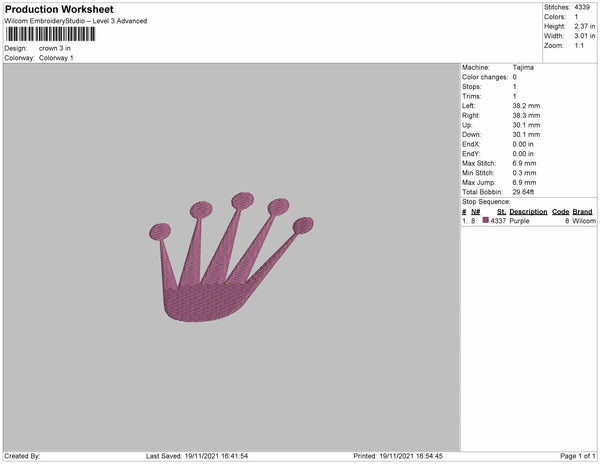Click the Max Stitch value 6.9 mm
Viewport: 600px width, 464px height.
point(524,163)
